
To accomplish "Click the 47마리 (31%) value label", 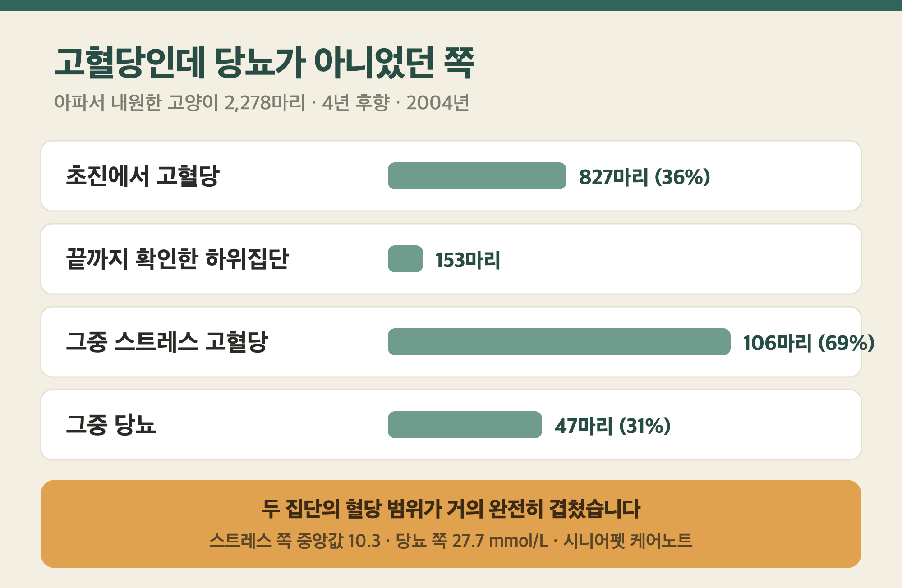I will coord(612,426).
